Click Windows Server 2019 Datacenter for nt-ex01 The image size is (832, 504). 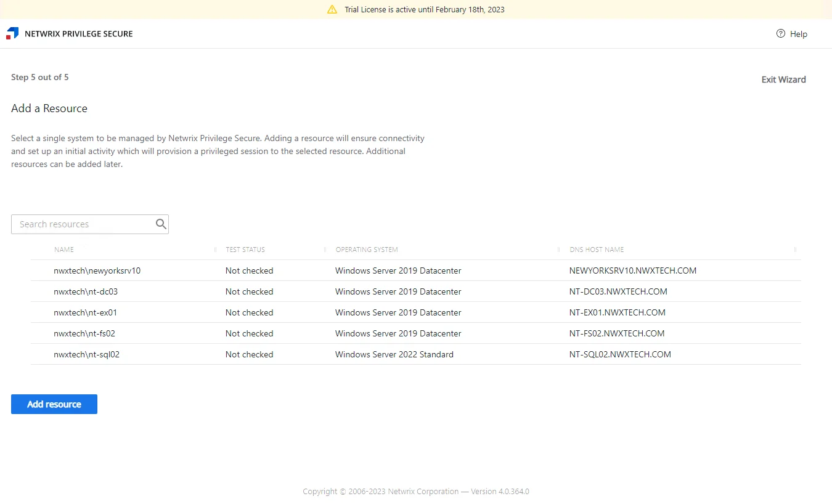coord(398,312)
